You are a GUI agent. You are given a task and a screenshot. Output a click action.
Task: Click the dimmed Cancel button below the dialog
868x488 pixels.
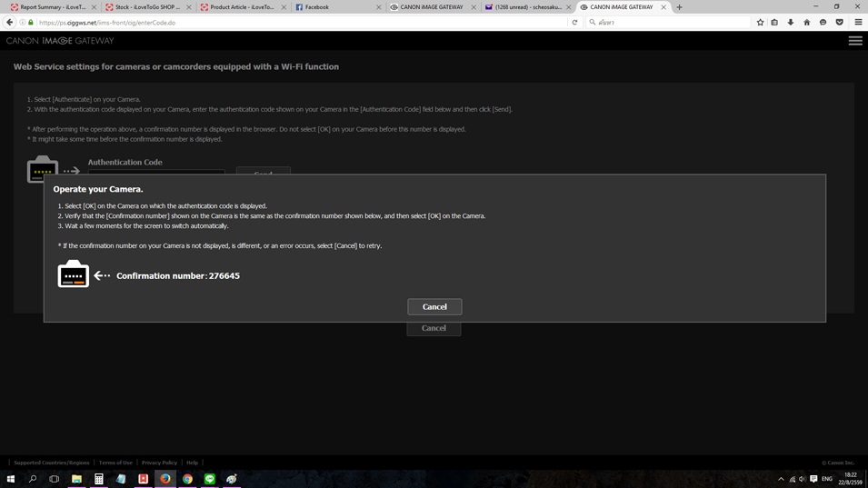pos(434,328)
